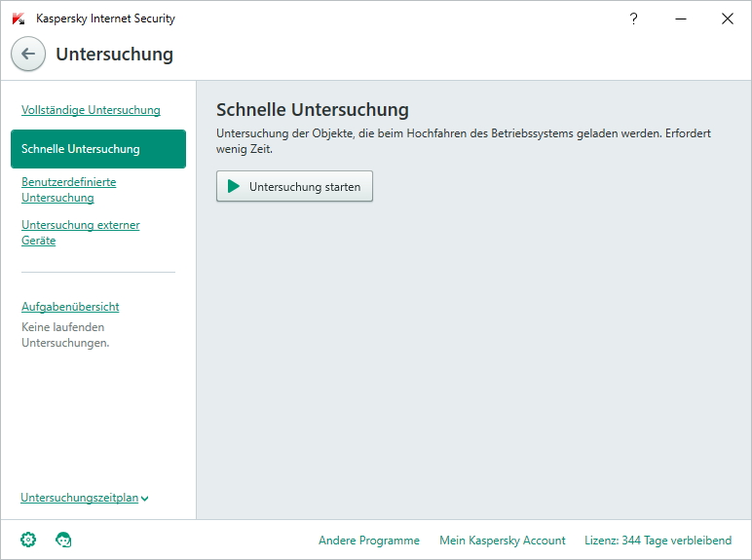Click the Keine laufenden Untersuchungen status text
This screenshot has height=560, width=752.
[x=65, y=335]
